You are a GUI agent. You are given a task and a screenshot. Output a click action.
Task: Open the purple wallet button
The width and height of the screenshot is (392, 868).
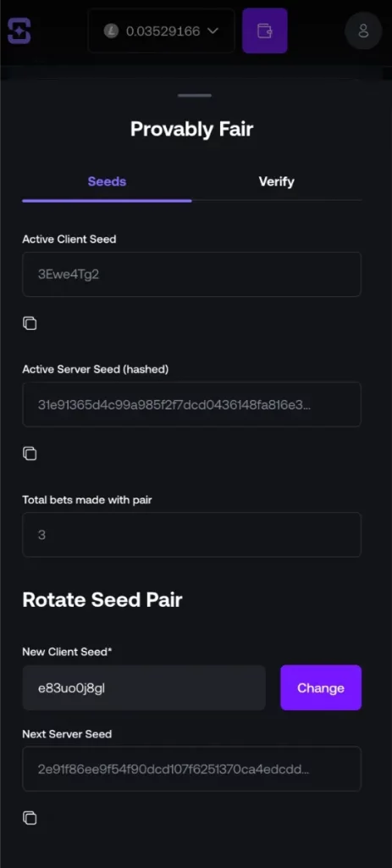[265, 31]
